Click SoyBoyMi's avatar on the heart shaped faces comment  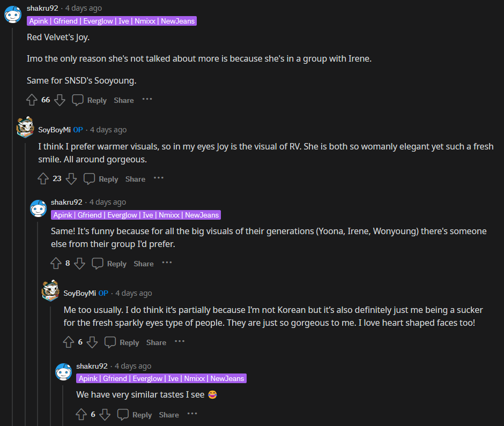51,292
